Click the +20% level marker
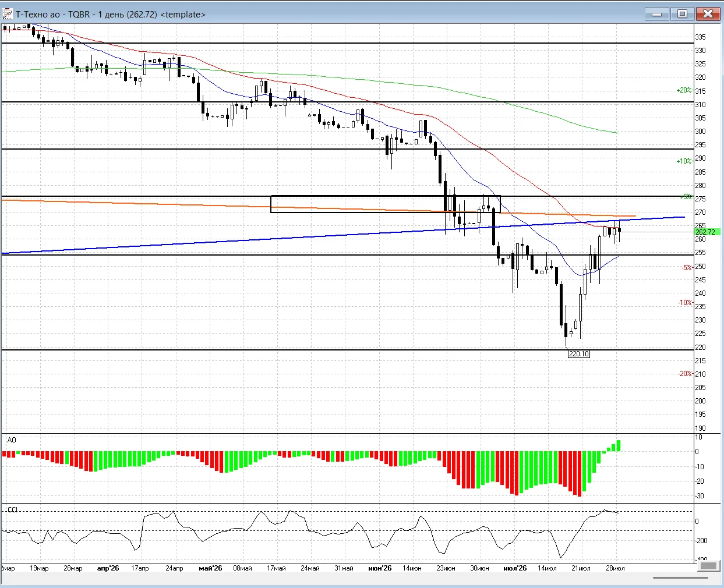This screenshot has width=724, height=588. (x=684, y=90)
